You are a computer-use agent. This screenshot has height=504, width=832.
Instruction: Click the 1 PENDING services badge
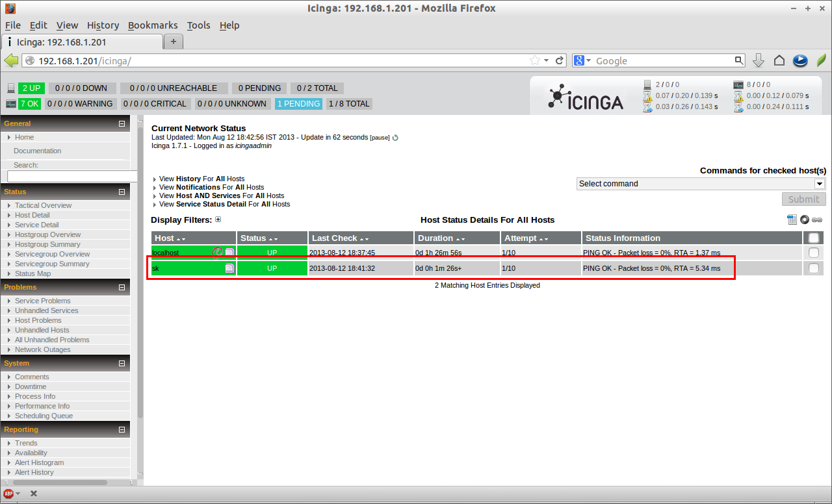coord(298,104)
